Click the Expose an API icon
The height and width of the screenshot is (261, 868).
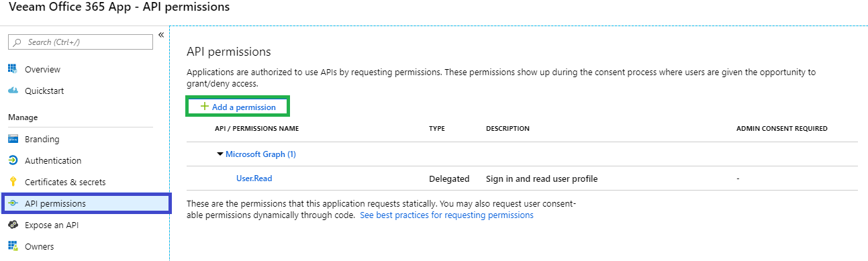tap(13, 225)
